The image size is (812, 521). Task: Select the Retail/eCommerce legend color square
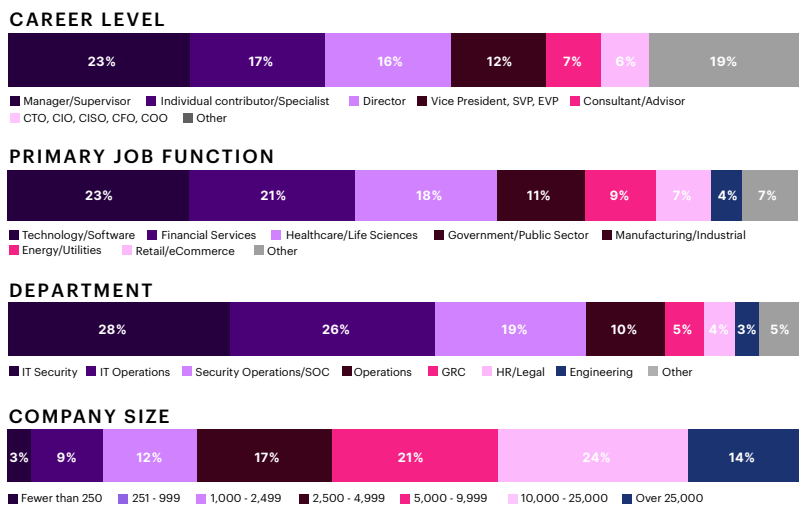click(127, 251)
